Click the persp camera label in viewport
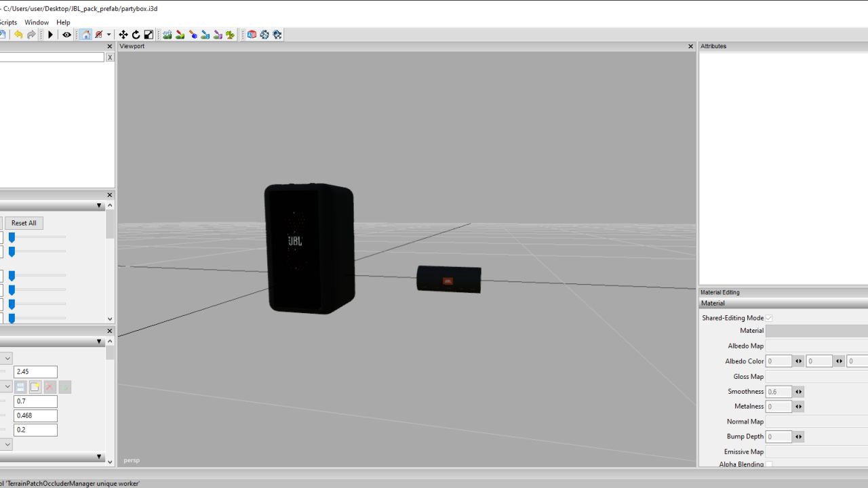This screenshot has width=868, height=488. click(x=132, y=460)
